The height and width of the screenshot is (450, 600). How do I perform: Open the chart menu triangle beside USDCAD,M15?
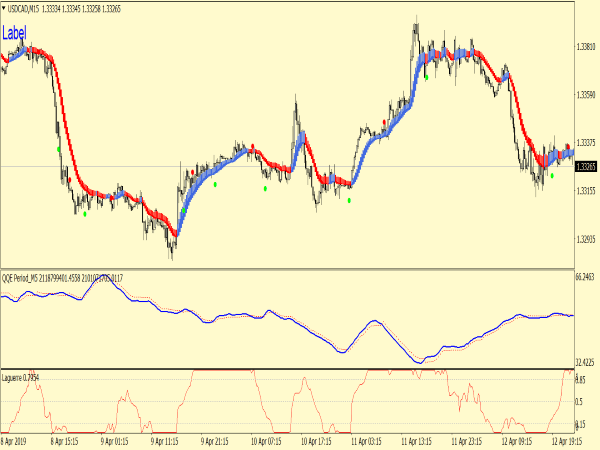coord(3,8)
